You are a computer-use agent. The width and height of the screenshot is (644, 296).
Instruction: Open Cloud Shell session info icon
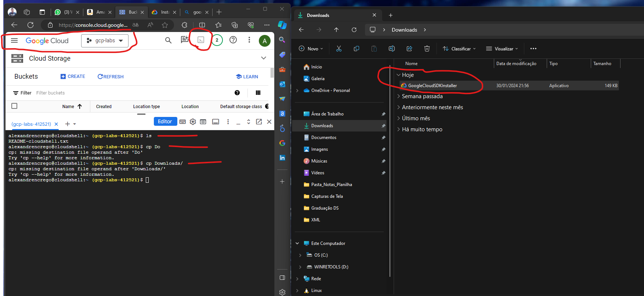point(216,122)
